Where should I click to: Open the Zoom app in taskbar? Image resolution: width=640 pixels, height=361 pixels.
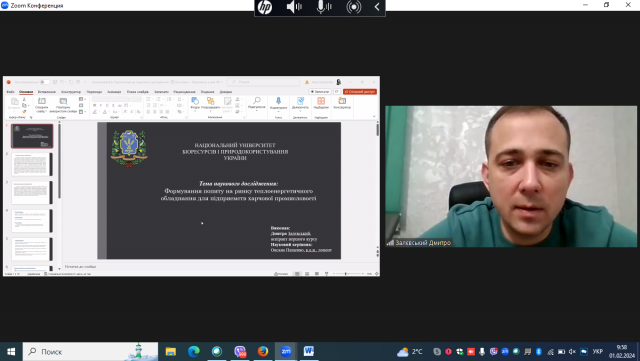pyautogui.click(x=286, y=351)
